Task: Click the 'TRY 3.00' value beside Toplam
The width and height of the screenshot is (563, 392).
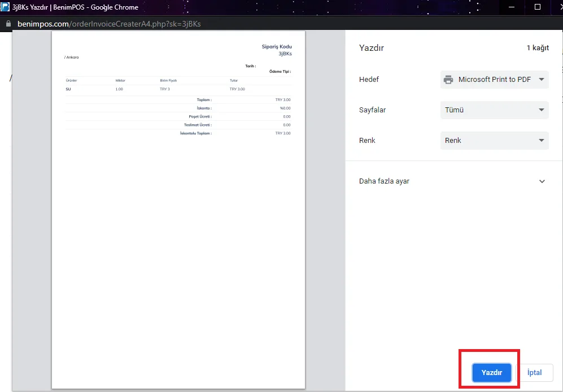Action: point(283,100)
